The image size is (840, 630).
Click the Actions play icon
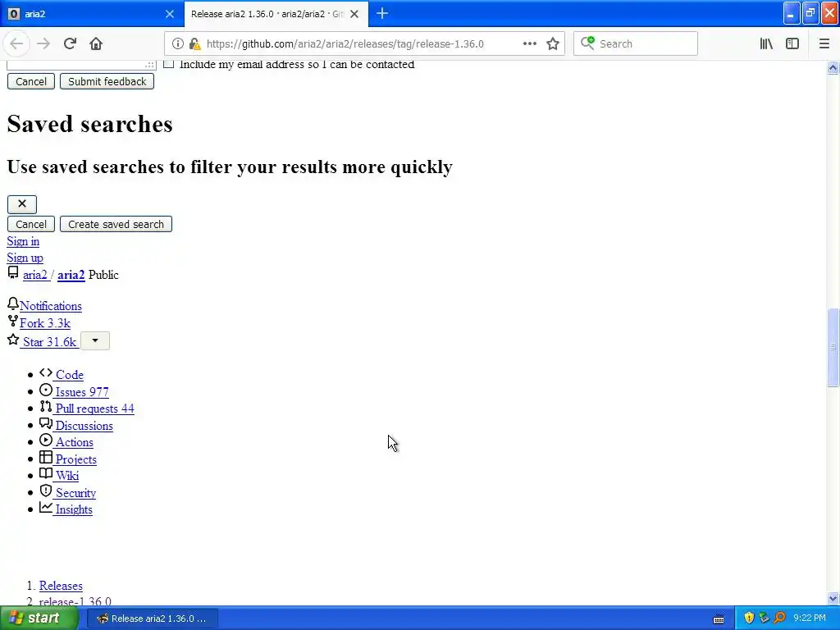46,441
